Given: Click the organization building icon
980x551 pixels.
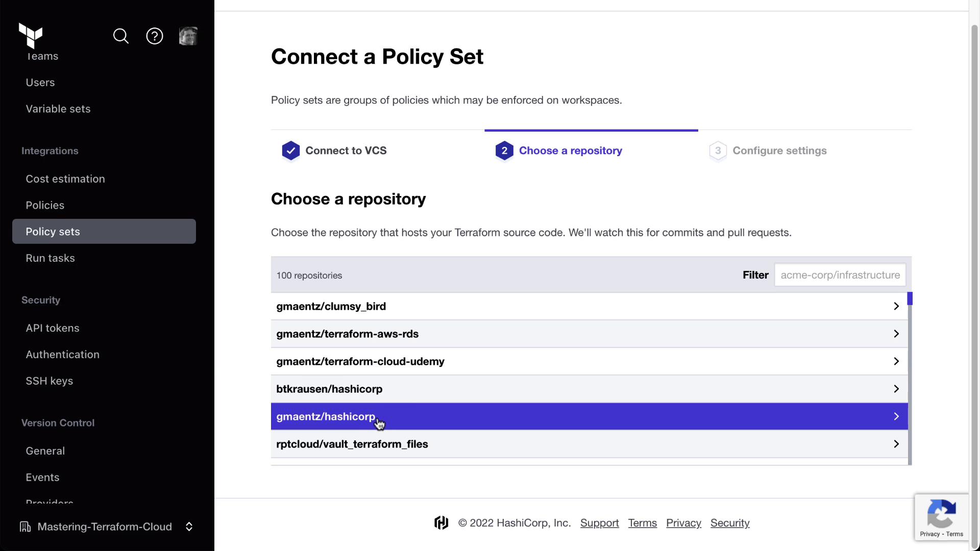Looking at the screenshot, I should coord(25,527).
